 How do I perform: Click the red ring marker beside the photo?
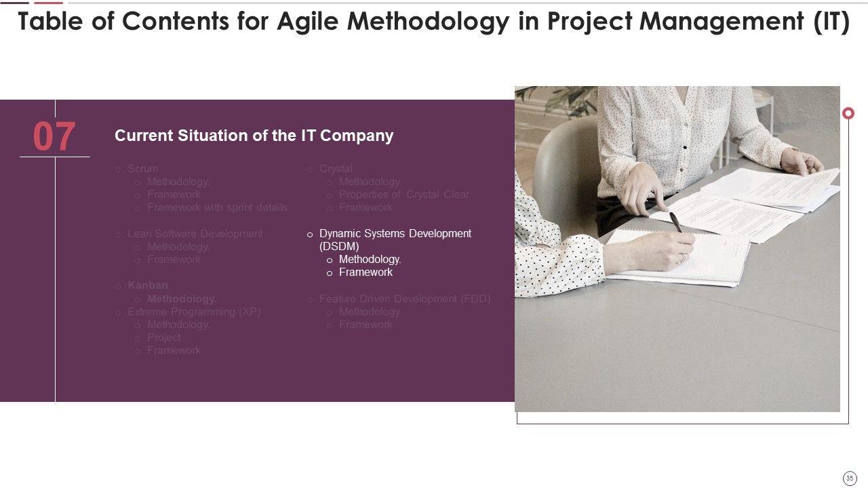click(848, 113)
